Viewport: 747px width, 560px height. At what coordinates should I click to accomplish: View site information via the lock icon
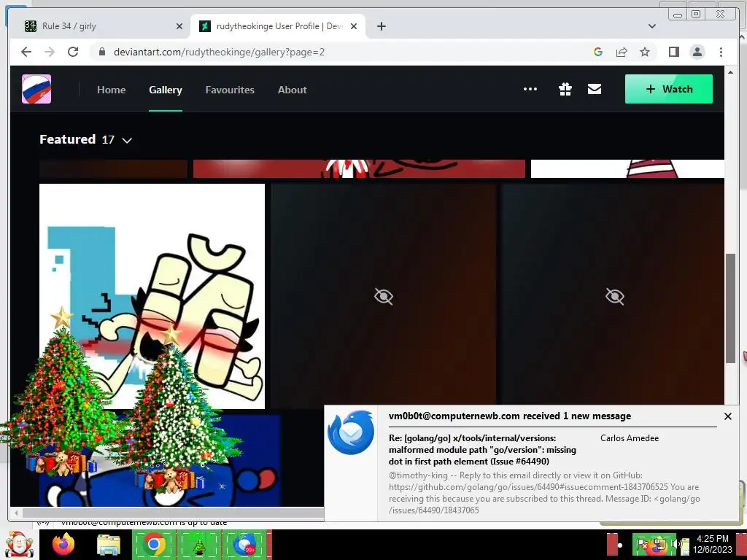tap(102, 52)
